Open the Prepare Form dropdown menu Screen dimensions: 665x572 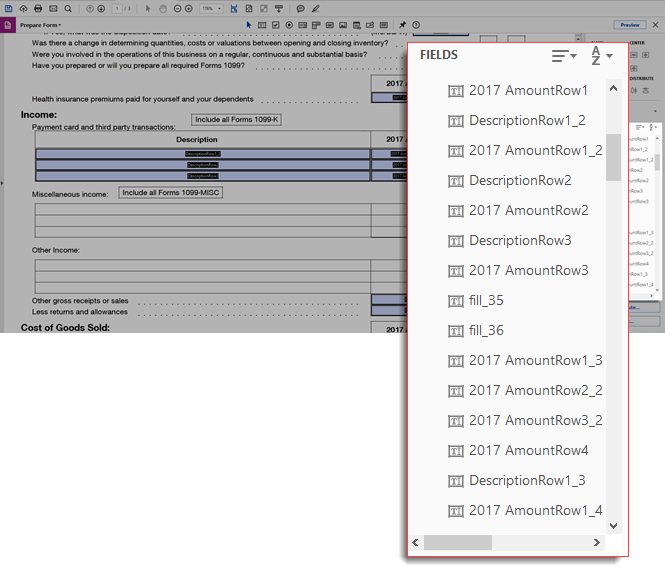(x=40, y=25)
